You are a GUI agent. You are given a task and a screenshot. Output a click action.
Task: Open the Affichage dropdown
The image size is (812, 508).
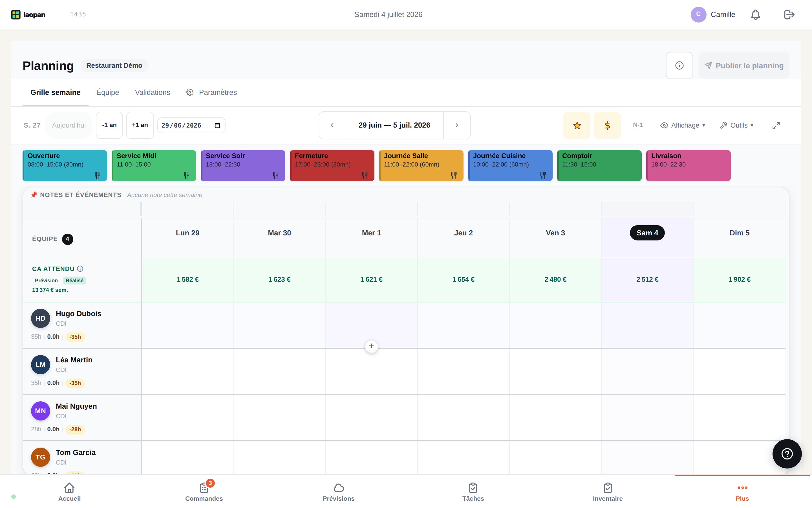683,125
